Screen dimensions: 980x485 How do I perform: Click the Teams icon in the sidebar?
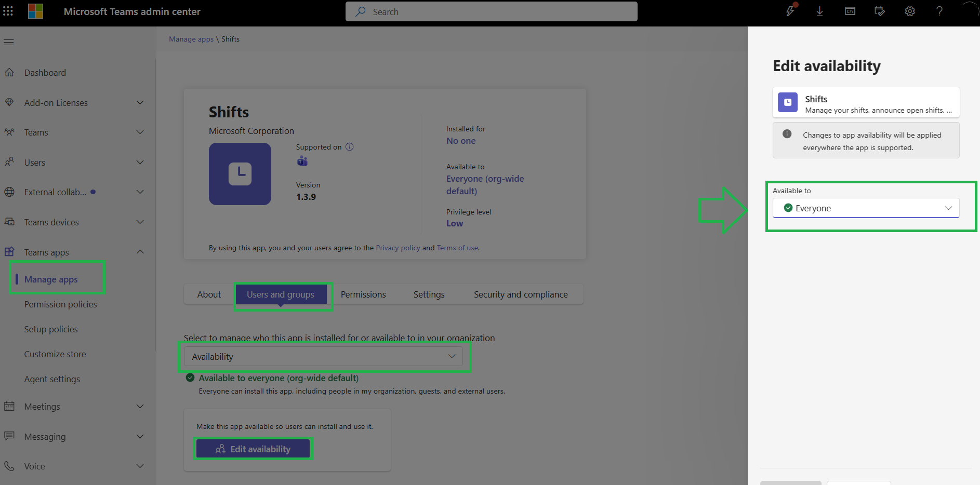(x=9, y=132)
